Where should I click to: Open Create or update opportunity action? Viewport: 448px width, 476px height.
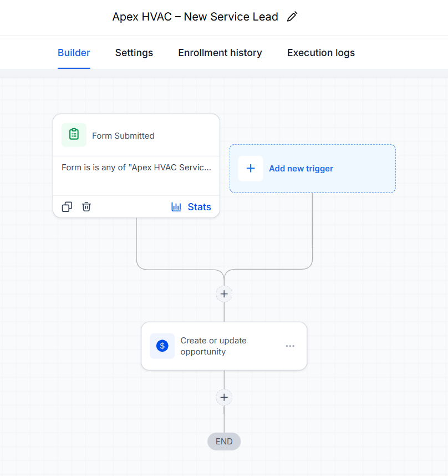tap(224, 346)
